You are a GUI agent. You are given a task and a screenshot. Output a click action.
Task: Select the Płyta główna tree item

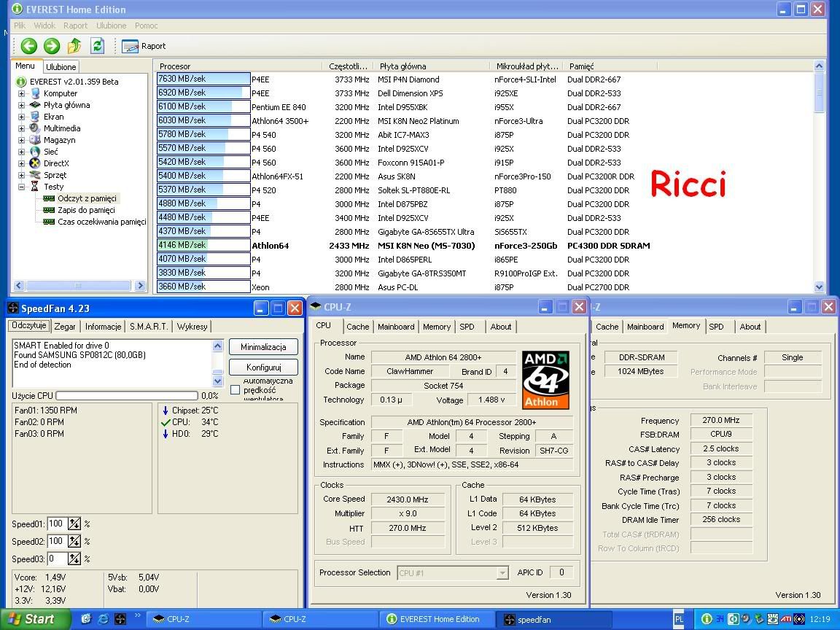click(66, 105)
